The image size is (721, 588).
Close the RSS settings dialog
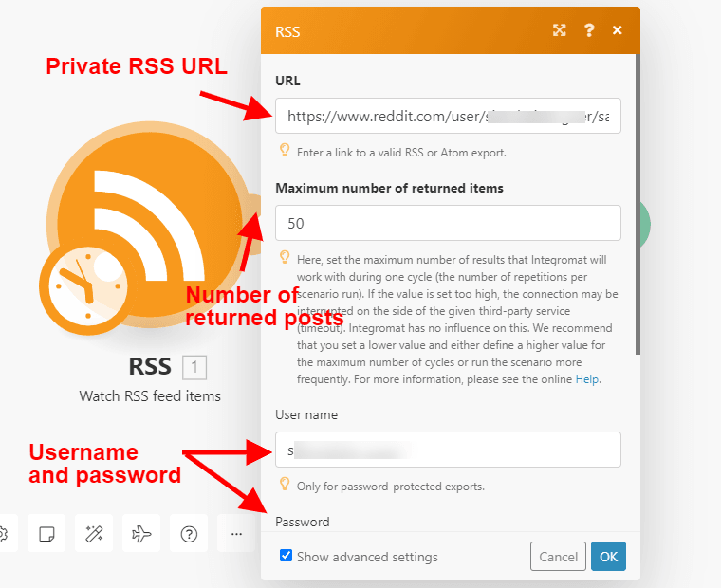(618, 30)
